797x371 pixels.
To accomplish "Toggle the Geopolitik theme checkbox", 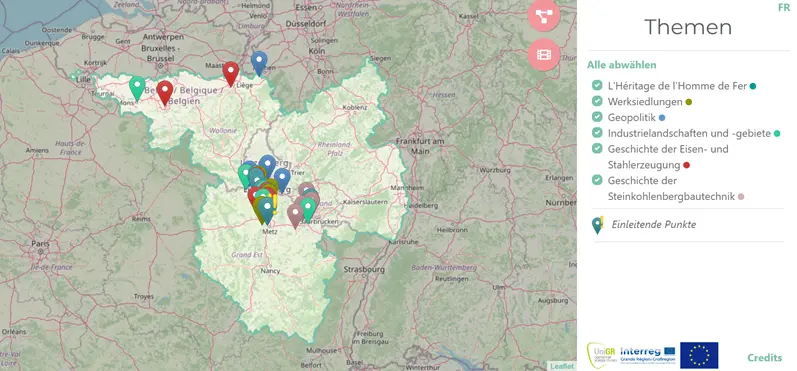I will [597, 117].
